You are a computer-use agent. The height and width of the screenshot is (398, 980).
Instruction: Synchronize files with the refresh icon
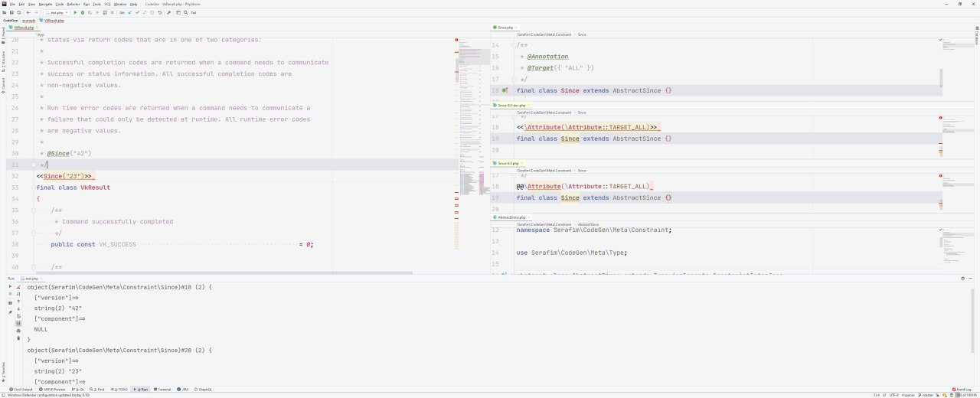pos(19,12)
